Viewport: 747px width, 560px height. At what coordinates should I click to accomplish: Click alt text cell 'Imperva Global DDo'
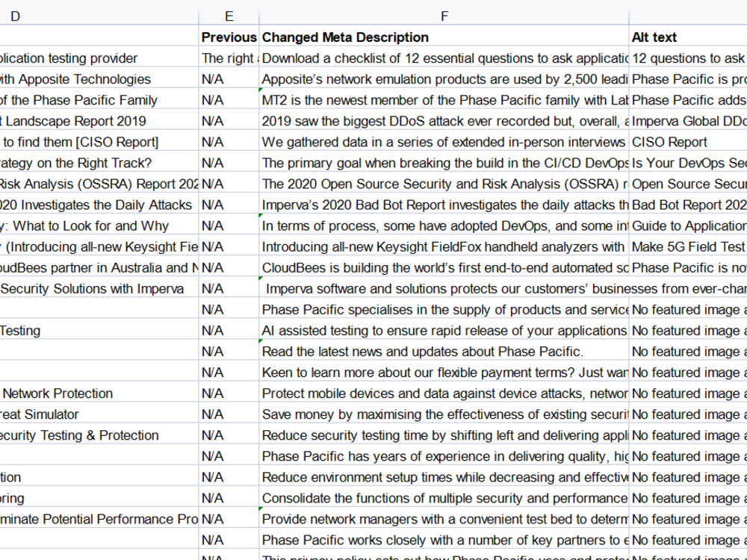pyautogui.click(x=688, y=121)
